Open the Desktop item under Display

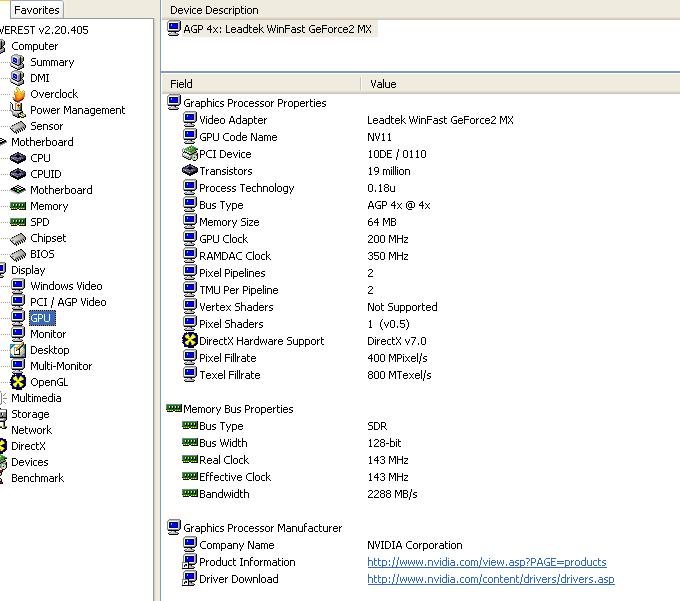click(x=49, y=350)
